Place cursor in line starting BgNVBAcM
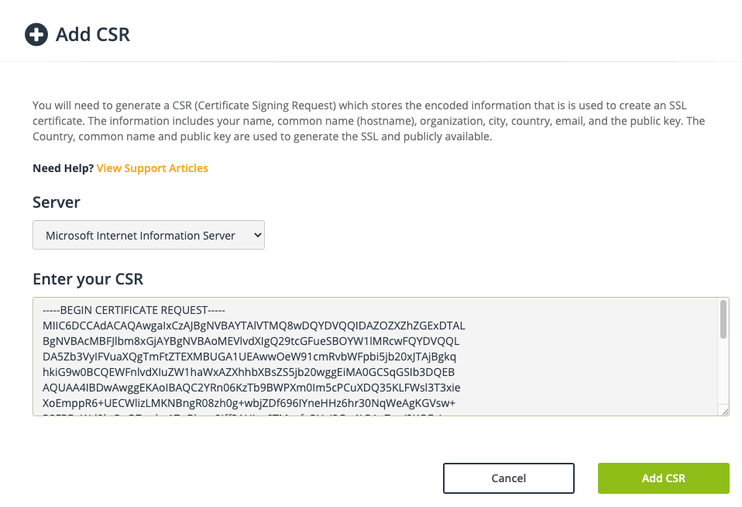This screenshot has height=507, width=742. (251, 341)
